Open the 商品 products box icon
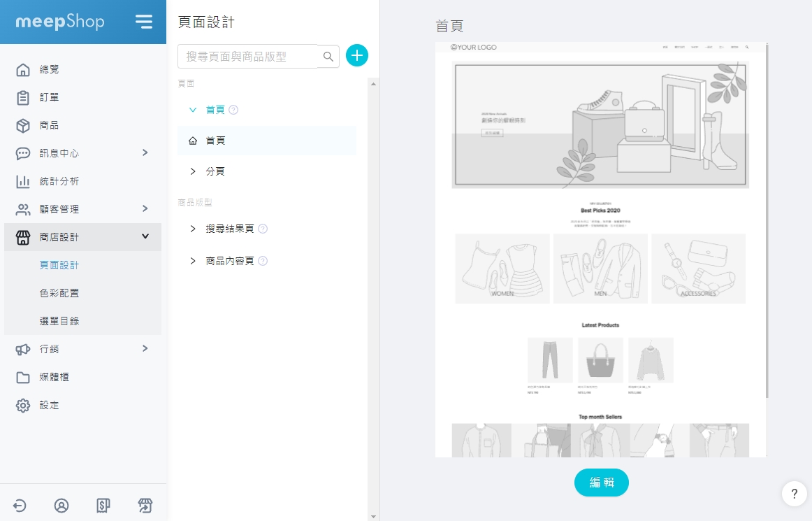 (23, 125)
